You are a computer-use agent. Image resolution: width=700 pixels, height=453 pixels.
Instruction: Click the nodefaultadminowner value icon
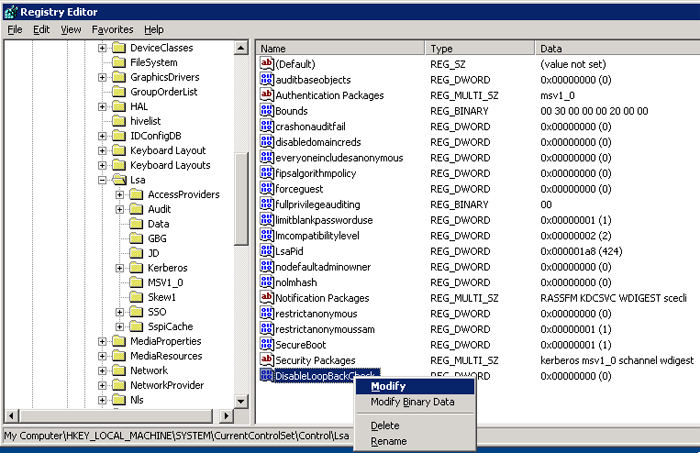tap(267, 267)
